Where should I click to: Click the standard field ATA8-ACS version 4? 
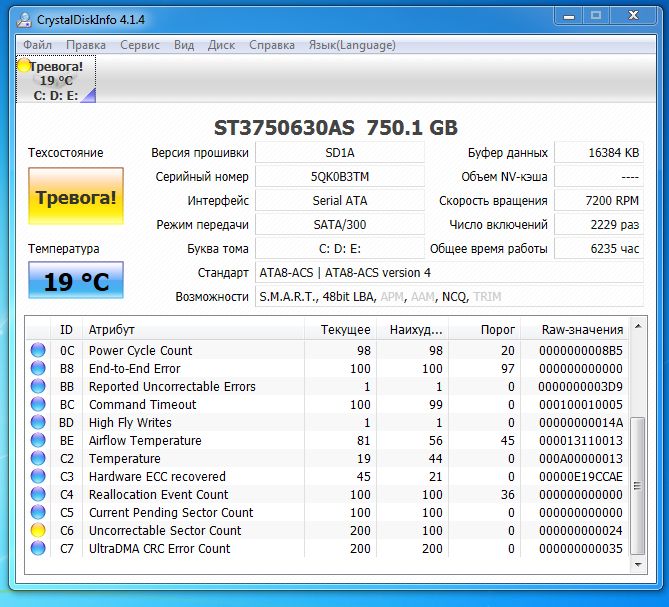tap(449, 272)
